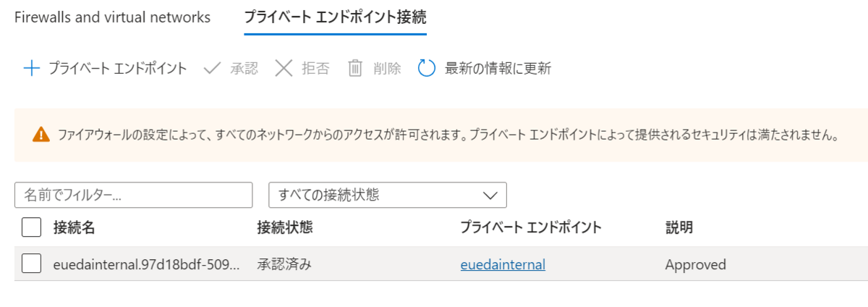Click the euedainternal.97d18bdf connection name
This screenshot has width=868, height=307.
(146, 265)
